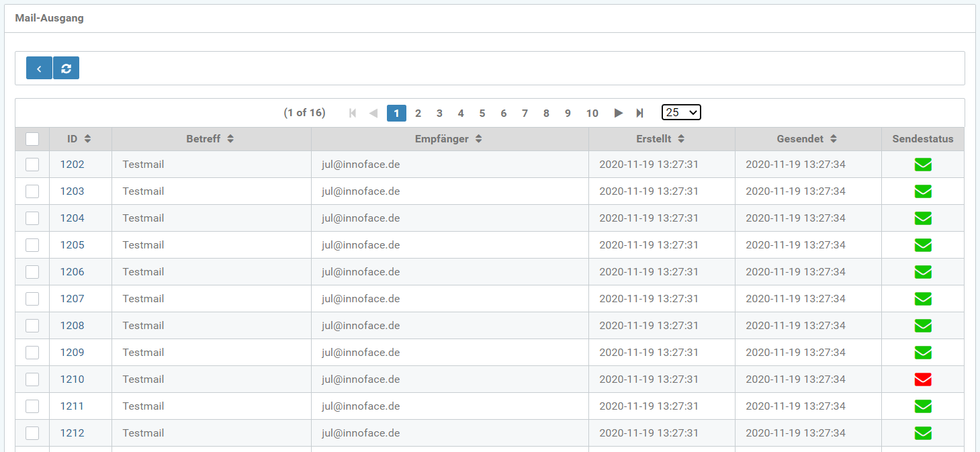
Task: Go to the next page arrow
Action: click(x=618, y=113)
